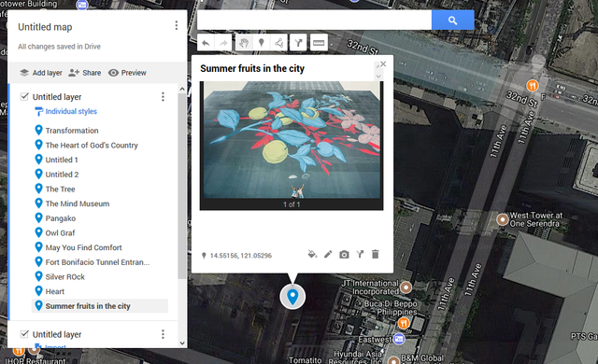
Task: Select the add marker tool
Action: click(262, 43)
